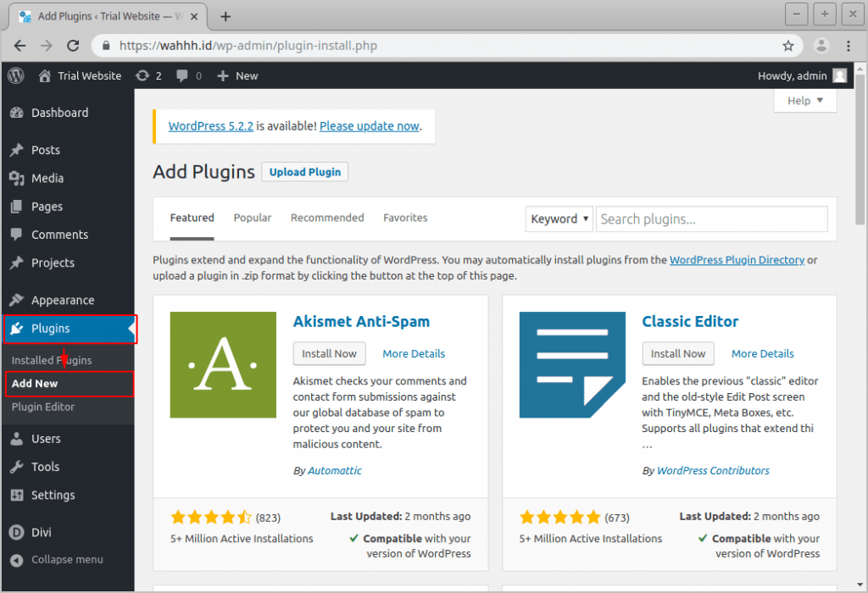This screenshot has width=868, height=593.
Task: Click the browser address bar URL
Action: pyautogui.click(x=248, y=46)
